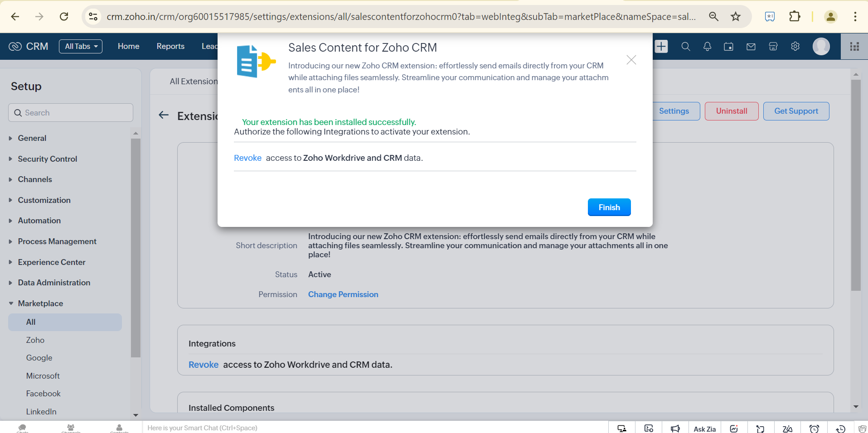Go to the Home tab

[x=128, y=46]
